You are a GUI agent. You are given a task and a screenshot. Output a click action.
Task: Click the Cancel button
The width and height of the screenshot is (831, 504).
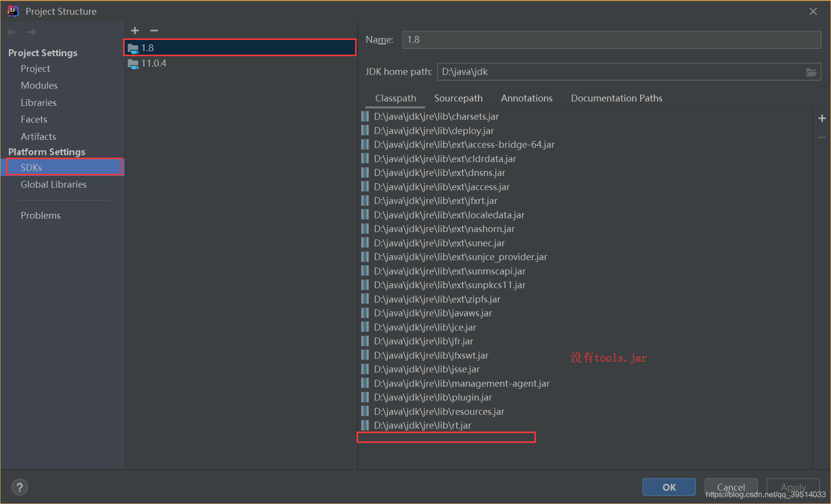tap(731, 487)
